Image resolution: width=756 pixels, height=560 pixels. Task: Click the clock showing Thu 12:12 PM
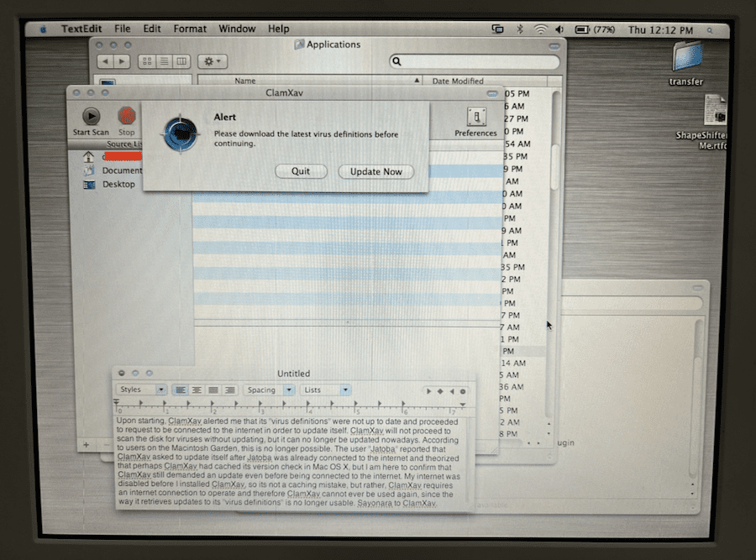[660, 30]
